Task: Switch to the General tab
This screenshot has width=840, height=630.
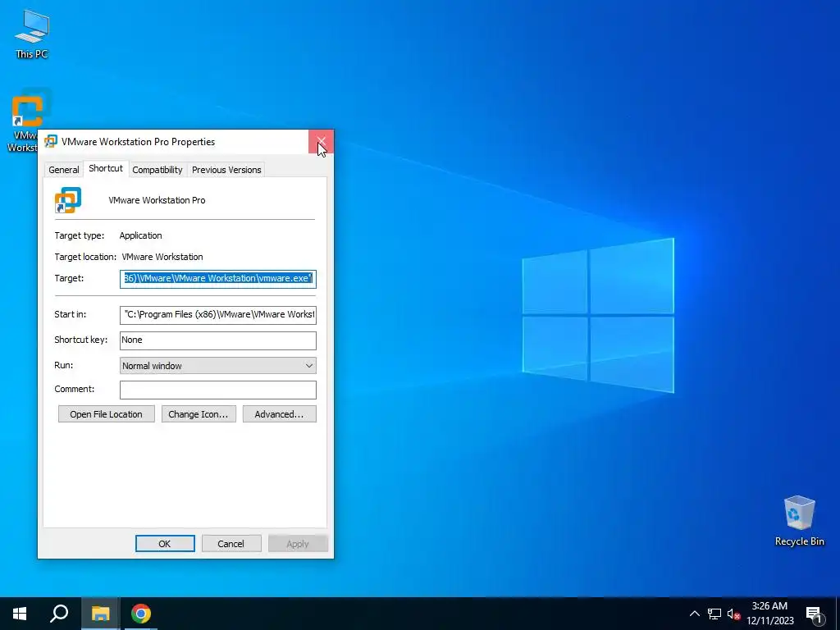Action: (64, 170)
